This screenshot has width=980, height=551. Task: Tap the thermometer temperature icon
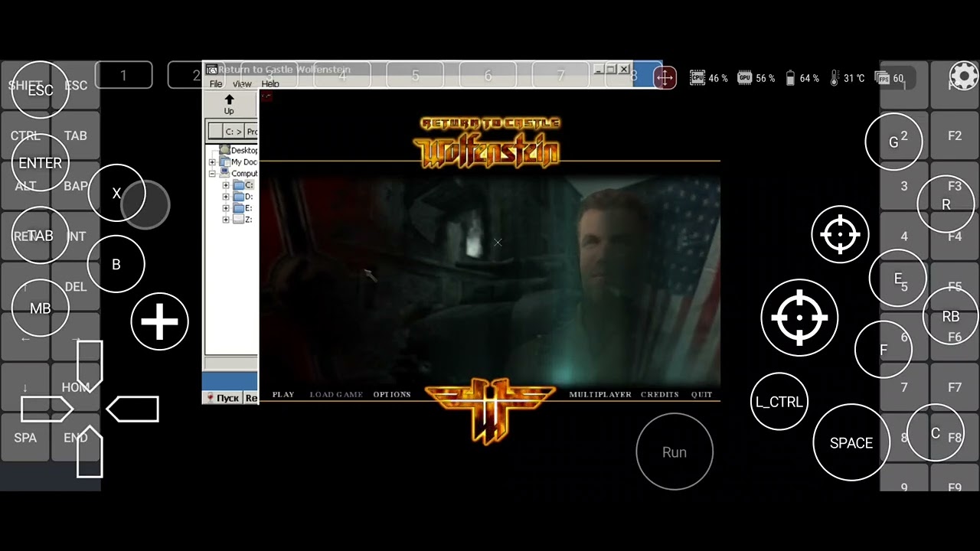(x=835, y=78)
